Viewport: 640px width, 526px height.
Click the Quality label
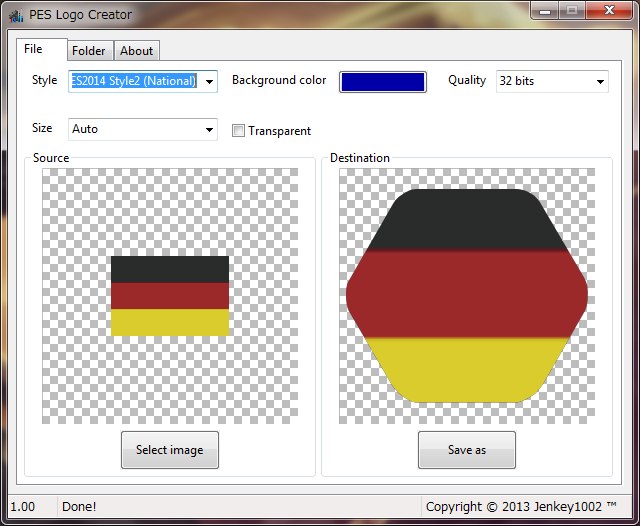(x=467, y=80)
